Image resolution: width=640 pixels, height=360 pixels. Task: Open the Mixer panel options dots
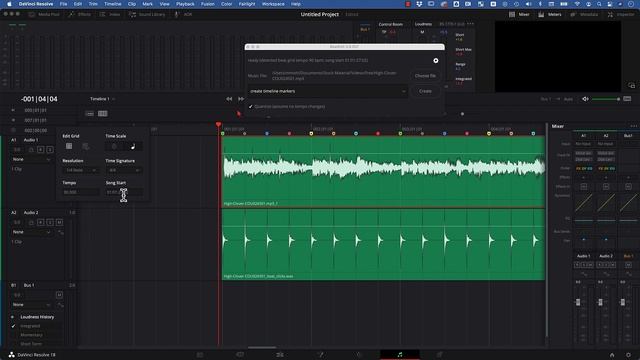coord(633,126)
